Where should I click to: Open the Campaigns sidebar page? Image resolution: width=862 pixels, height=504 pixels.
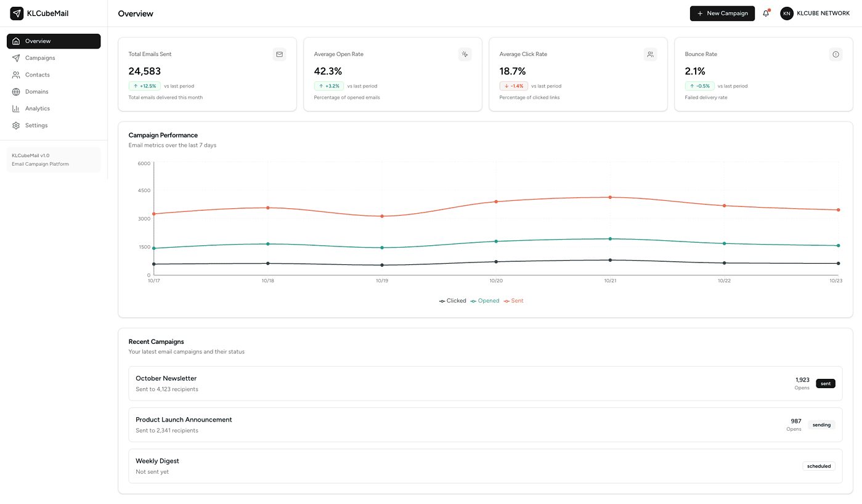pyautogui.click(x=40, y=58)
